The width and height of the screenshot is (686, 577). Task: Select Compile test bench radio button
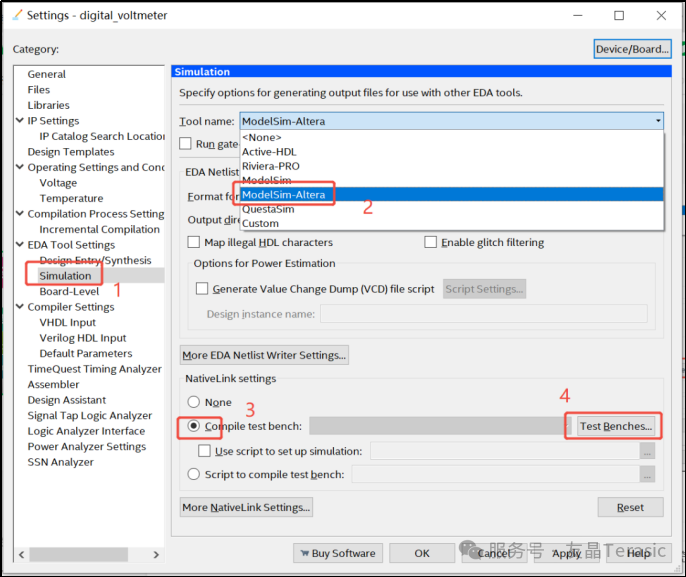click(x=193, y=426)
